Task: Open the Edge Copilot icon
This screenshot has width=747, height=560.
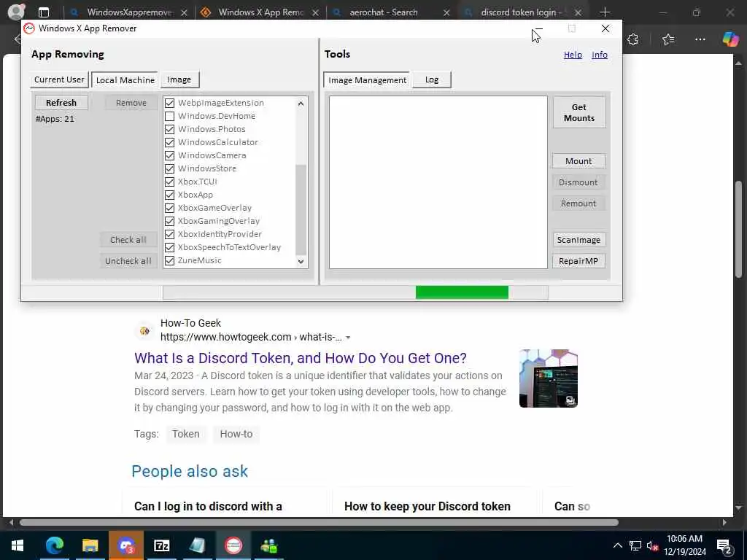Action: 730,39
